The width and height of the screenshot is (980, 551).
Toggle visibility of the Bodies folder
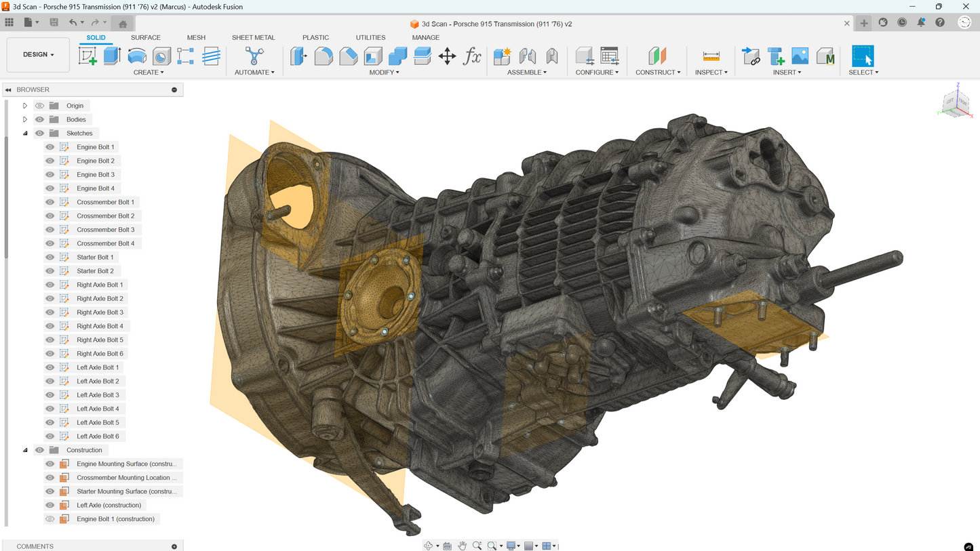pyautogui.click(x=40, y=119)
